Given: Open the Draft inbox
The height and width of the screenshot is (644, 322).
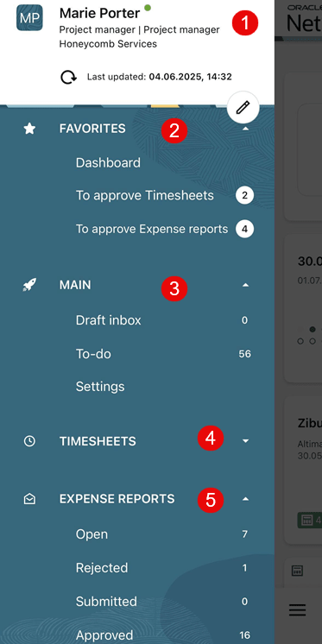Looking at the screenshot, I should [109, 320].
